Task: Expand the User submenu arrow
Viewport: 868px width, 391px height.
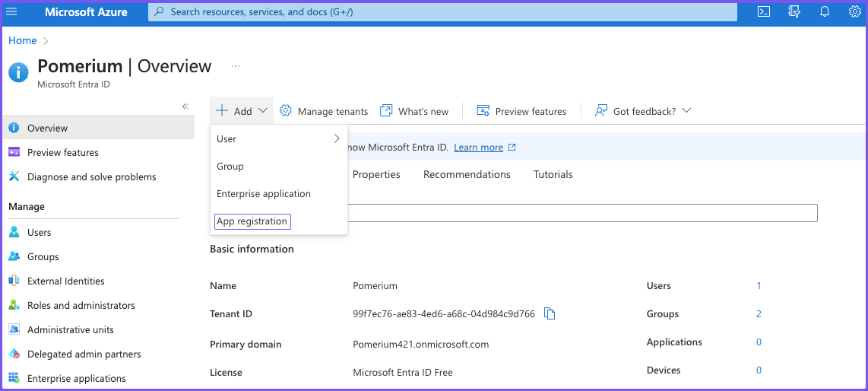Action: point(337,138)
